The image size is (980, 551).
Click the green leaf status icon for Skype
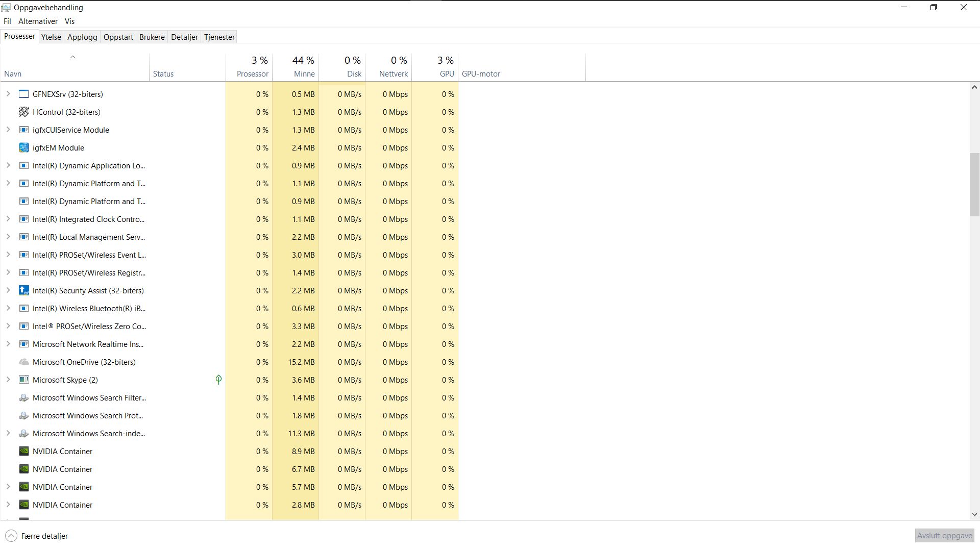(x=218, y=379)
